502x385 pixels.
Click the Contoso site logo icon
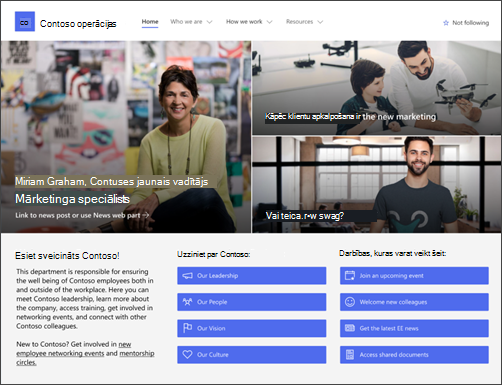coord(25,21)
